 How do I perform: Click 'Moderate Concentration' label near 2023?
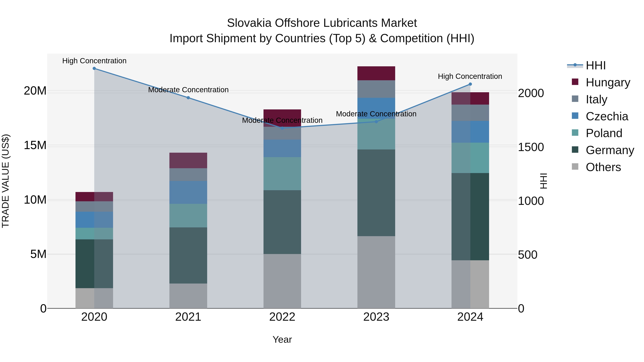pos(376,114)
